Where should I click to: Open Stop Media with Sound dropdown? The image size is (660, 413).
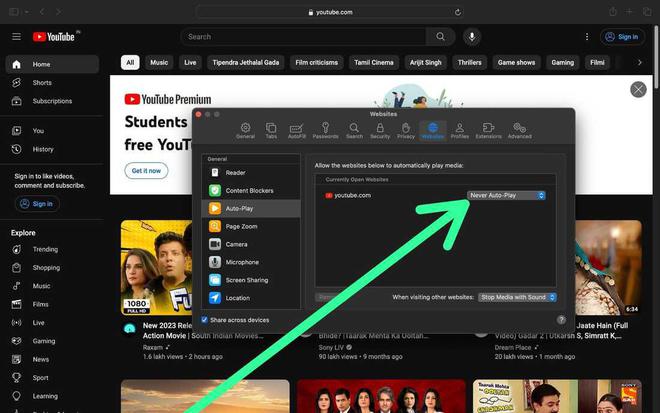[x=517, y=297]
